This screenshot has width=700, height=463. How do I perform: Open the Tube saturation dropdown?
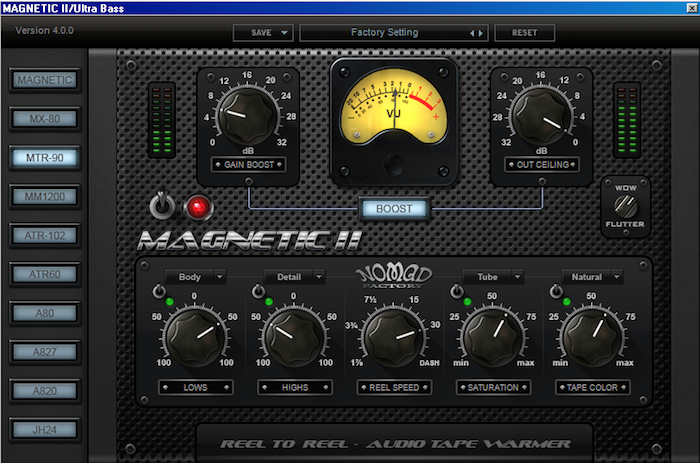[493, 277]
